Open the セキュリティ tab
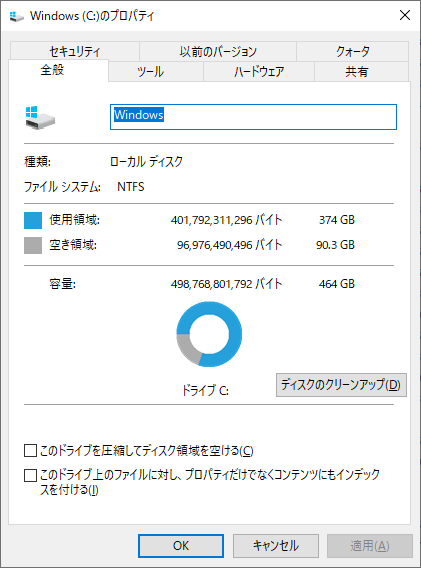 [x=75, y=51]
